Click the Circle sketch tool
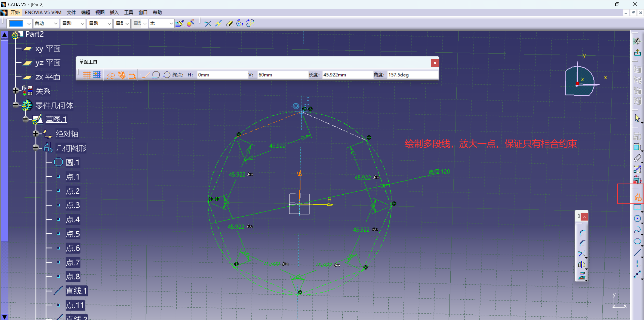The image size is (644, 320). pos(637,219)
